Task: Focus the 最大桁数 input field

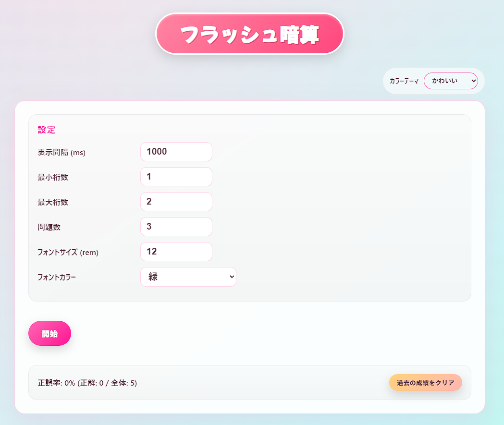Action: (176, 202)
